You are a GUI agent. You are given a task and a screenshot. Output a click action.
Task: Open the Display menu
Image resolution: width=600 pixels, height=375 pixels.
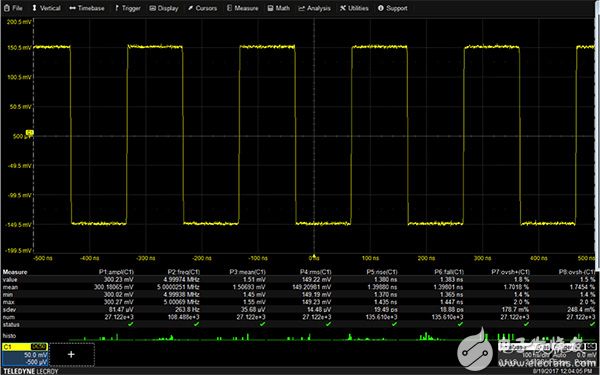pyautogui.click(x=164, y=8)
